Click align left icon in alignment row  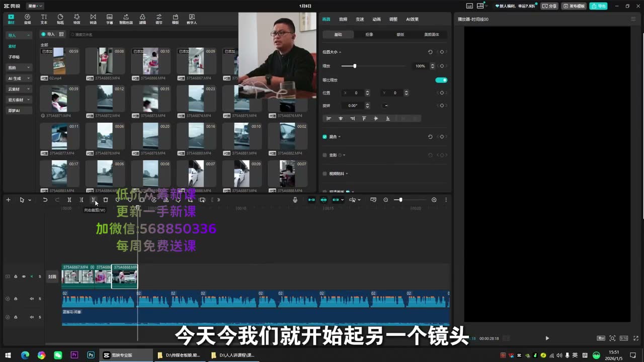click(329, 119)
